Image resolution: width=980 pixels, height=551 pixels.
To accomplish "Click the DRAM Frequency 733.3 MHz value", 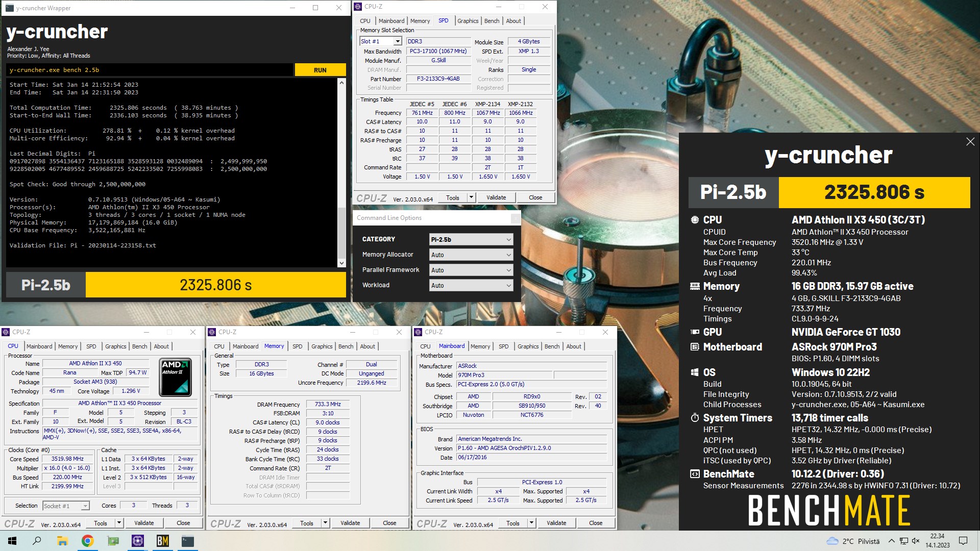I will tap(328, 404).
